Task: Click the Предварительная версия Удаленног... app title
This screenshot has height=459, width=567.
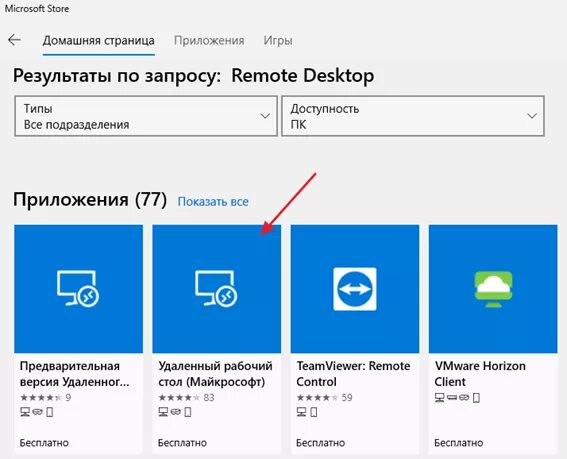Action: coord(74,374)
